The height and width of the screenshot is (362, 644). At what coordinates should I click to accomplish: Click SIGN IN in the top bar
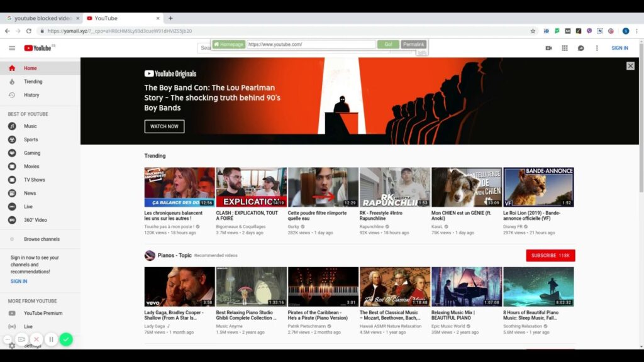coord(619,48)
